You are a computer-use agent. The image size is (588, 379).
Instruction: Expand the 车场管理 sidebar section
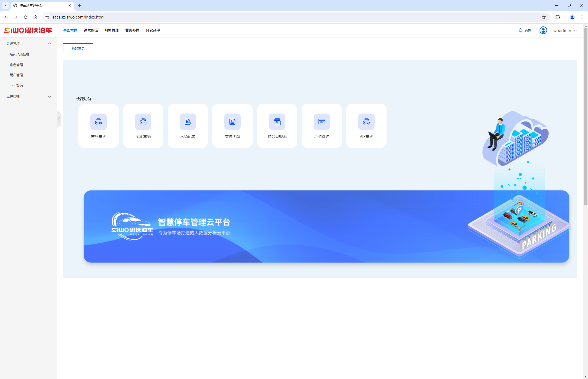coord(50,97)
